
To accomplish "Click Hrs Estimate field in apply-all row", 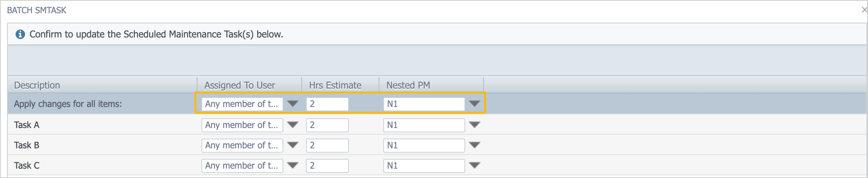I will click(327, 104).
